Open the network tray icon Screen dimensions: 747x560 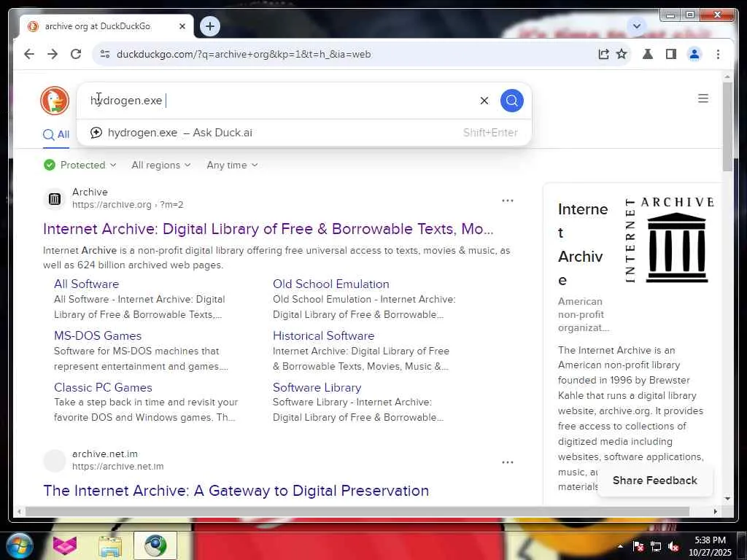[656, 546]
